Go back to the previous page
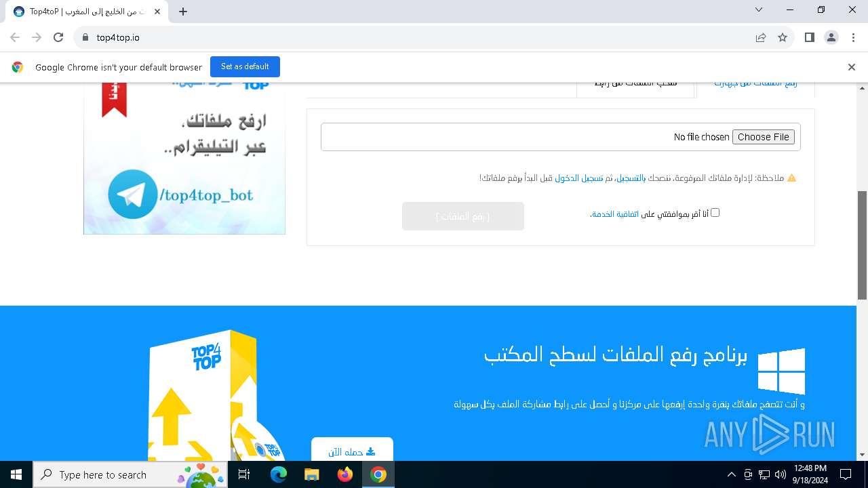This screenshot has height=488, width=868. click(x=15, y=37)
